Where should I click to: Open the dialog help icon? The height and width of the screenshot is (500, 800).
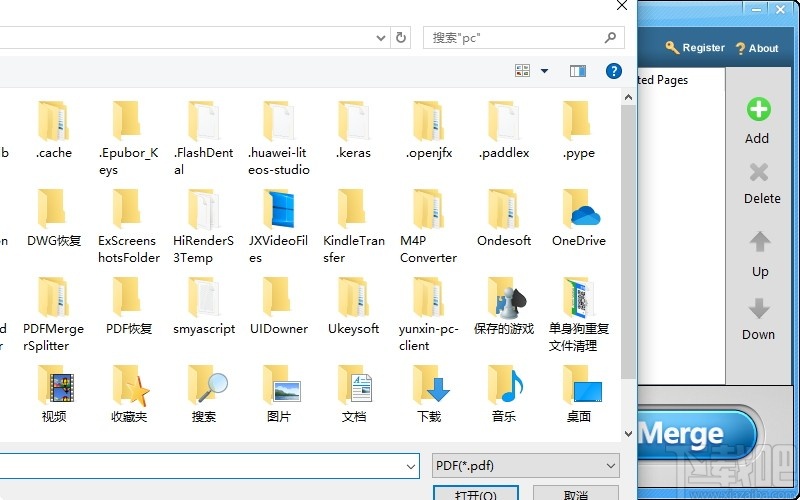pyautogui.click(x=614, y=71)
